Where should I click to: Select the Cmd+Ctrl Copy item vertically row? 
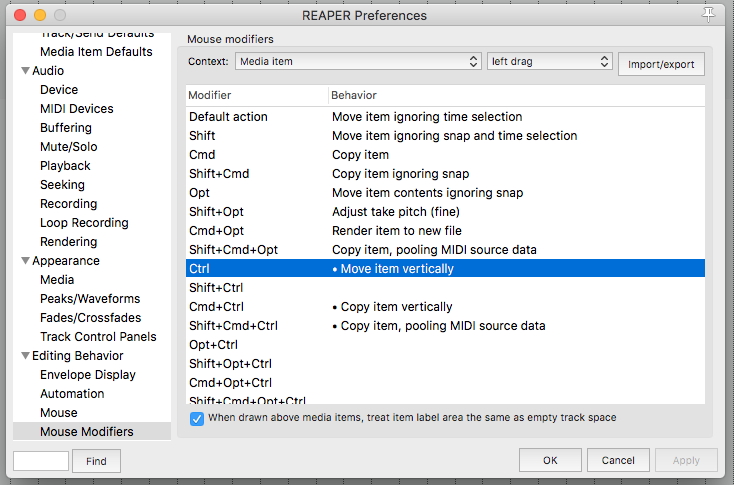[445, 307]
